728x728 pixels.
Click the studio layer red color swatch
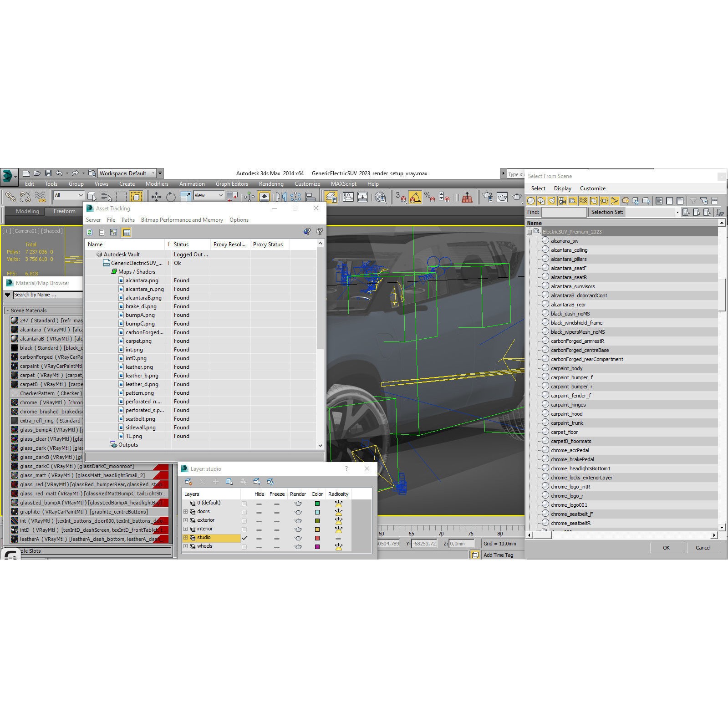pos(317,538)
